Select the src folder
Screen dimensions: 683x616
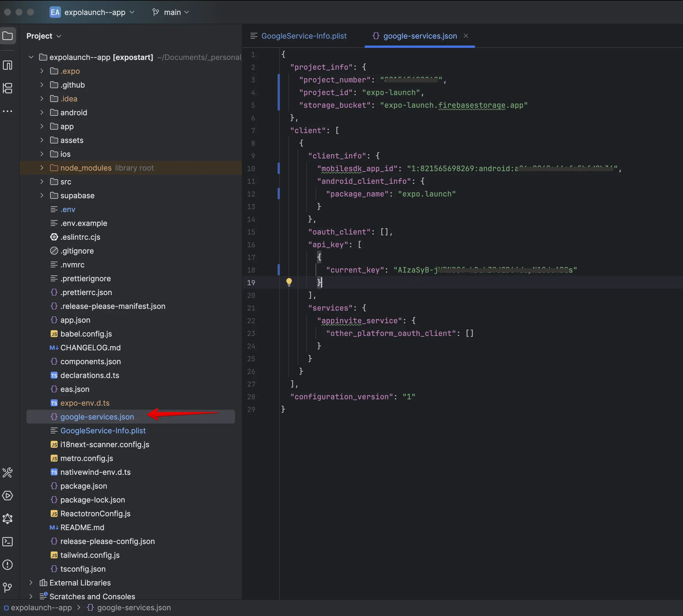pos(66,182)
